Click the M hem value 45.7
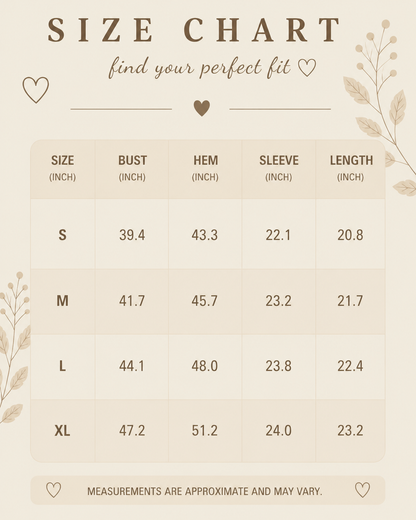416x520 pixels. (x=204, y=301)
